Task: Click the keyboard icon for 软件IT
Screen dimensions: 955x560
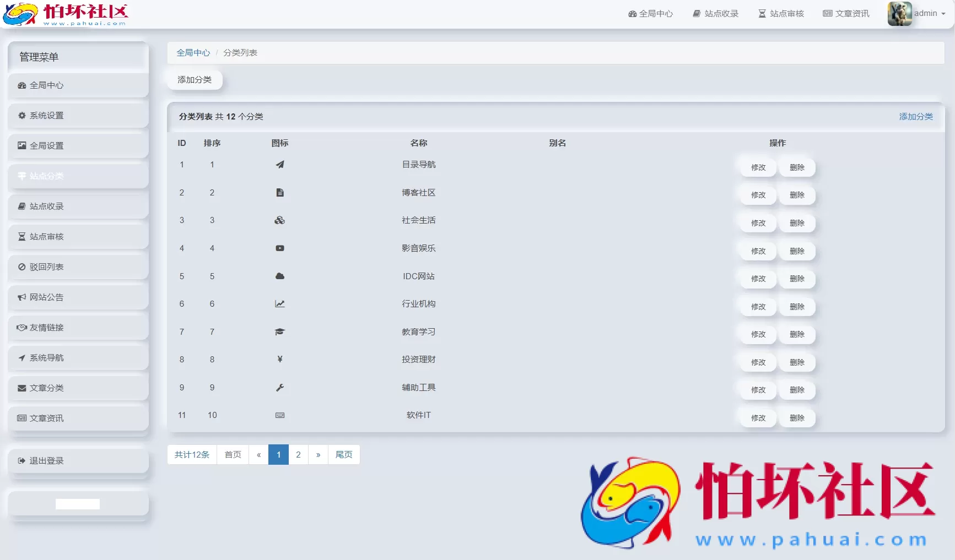Action: 280,415
